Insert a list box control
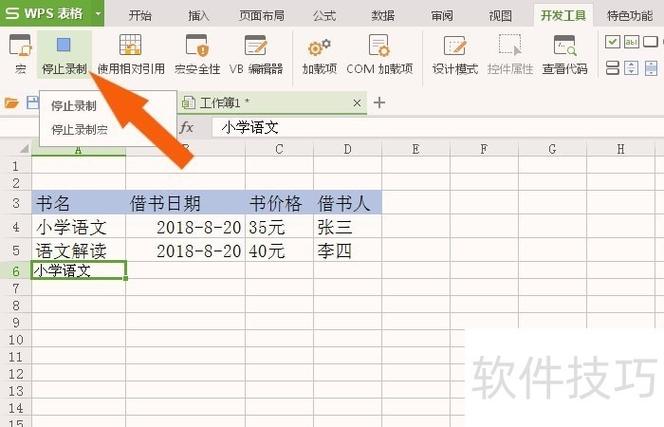Viewport: 664px width, 427px height. click(613, 68)
